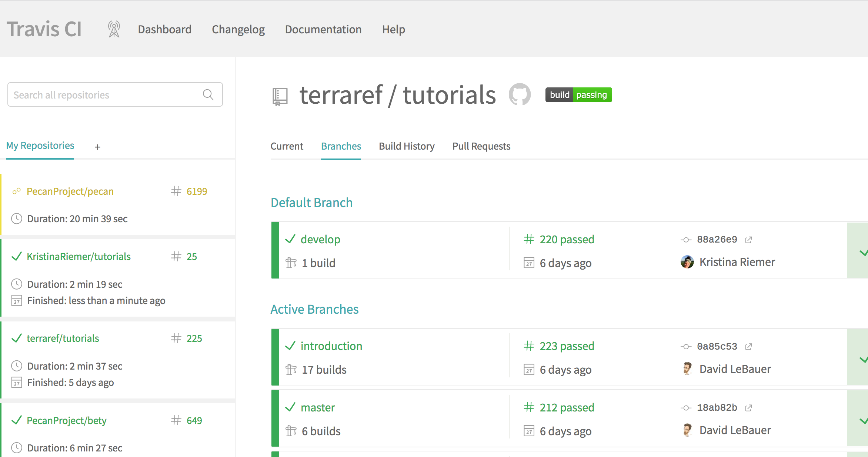The width and height of the screenshot is (868, 457).
Task: Switch to the Build History tab
Action: 407,146
